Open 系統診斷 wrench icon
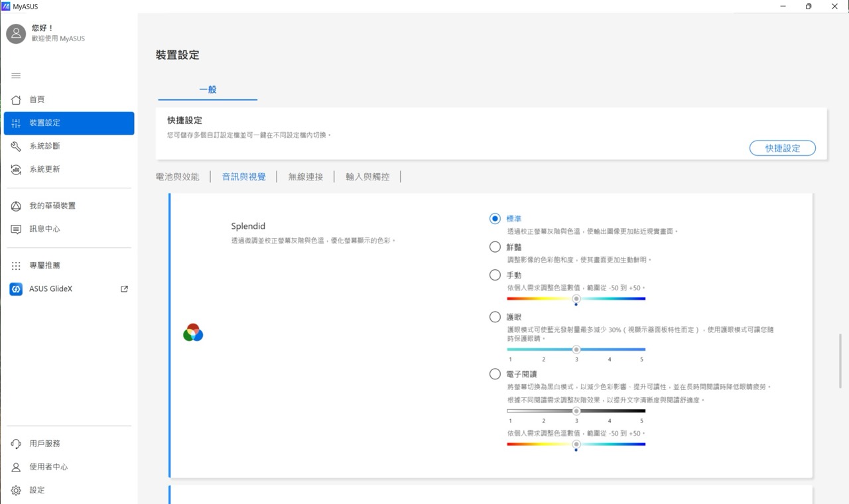Viewport: 849px width, 504px height. 16,146
